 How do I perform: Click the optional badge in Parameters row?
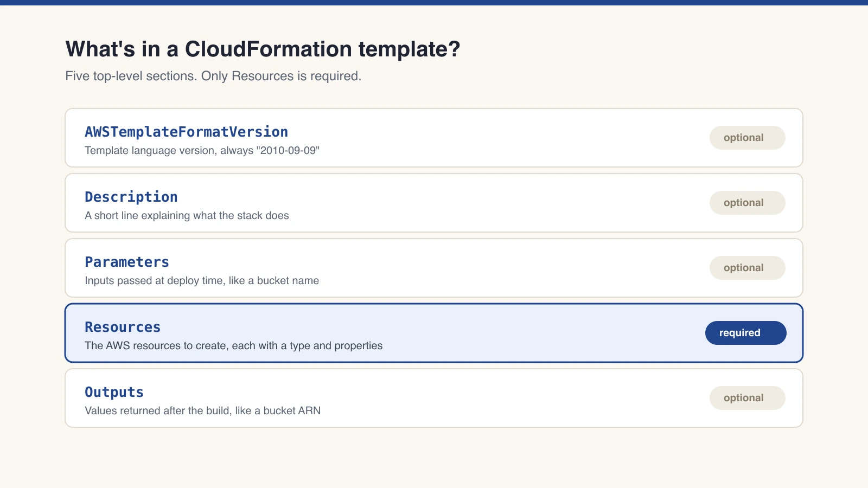(747, 268)
